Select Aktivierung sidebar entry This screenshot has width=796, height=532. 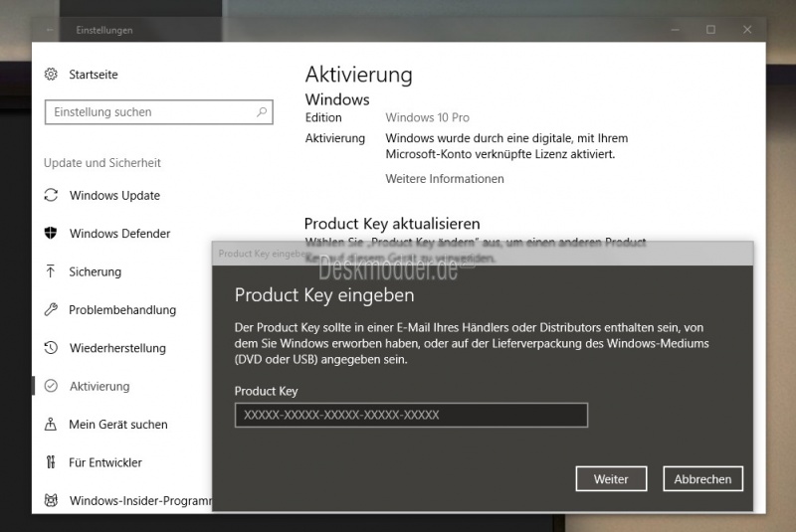99,387
